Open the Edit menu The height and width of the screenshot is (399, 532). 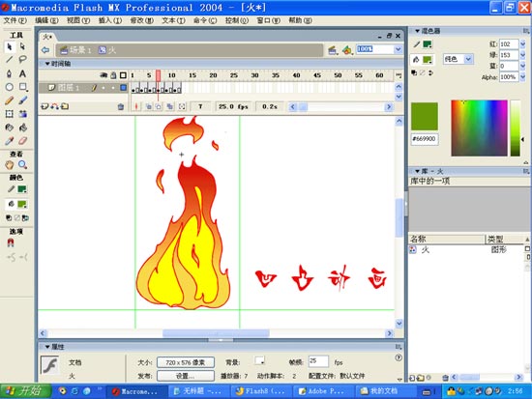pos(46,20)
